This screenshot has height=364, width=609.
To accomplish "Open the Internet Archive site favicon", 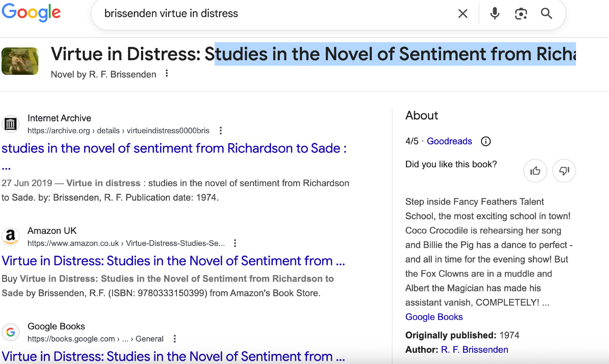I will click(11, 124).
